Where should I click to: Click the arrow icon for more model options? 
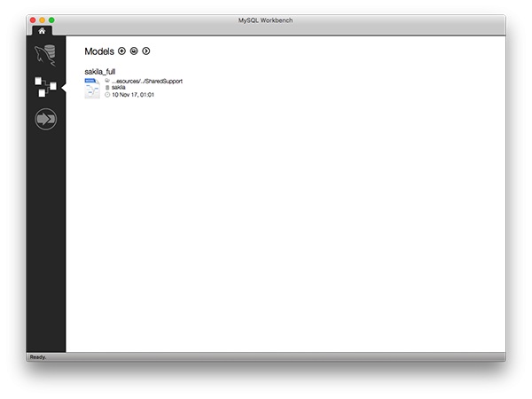click(x=146, y=51)
